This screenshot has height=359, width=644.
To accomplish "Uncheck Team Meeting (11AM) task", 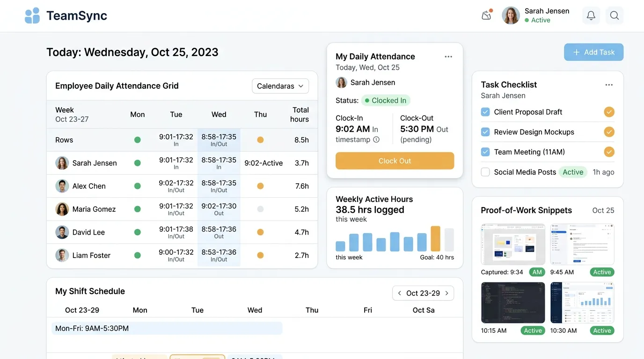I will [x=485, y=152].
